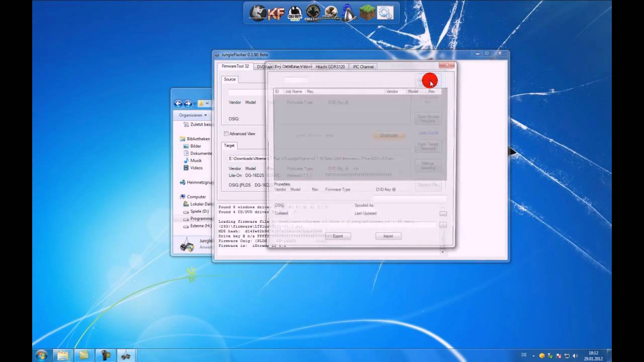Open the gears settings dock icon
This screenshot has height=362, width=644.
pos(385,13)
